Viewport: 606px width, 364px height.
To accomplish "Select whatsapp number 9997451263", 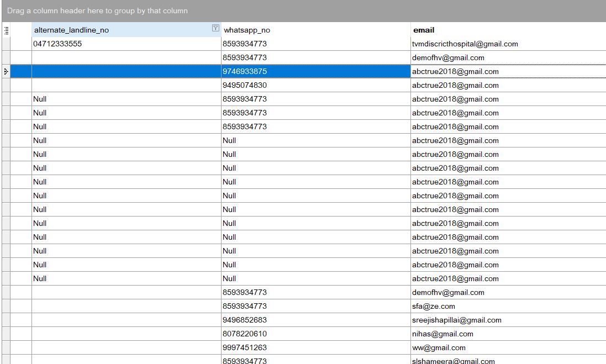I will [x=316, y=347].
